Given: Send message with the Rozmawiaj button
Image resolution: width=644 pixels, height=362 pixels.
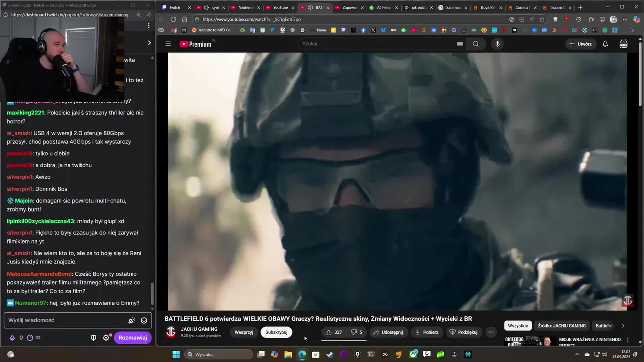Looking at the screenshot, I should (x=133, y=338).
